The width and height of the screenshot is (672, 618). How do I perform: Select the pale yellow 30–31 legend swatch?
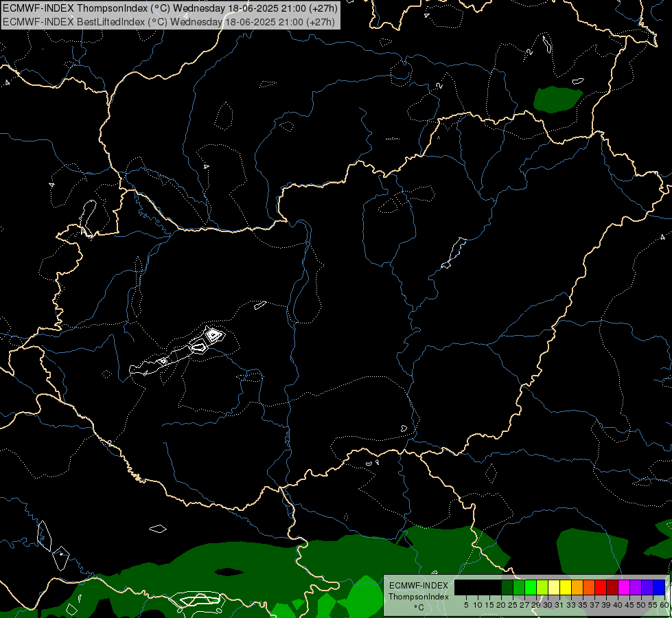[553, 587]
